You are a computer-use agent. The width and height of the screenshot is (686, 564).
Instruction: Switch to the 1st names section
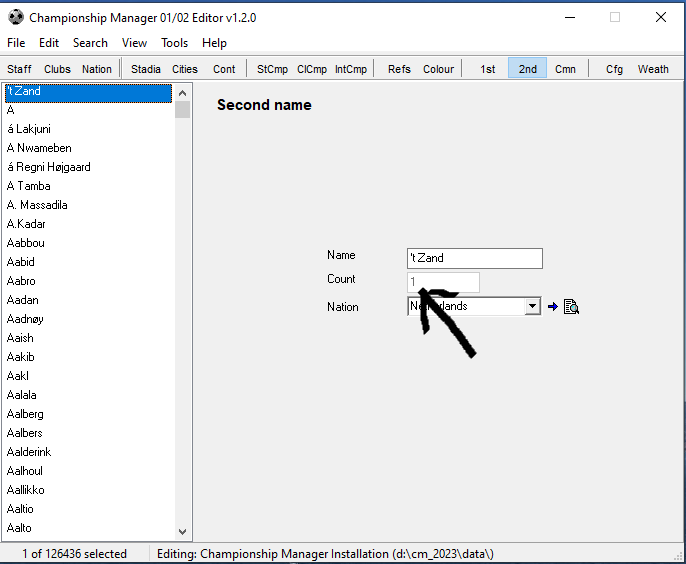(487, 69)
